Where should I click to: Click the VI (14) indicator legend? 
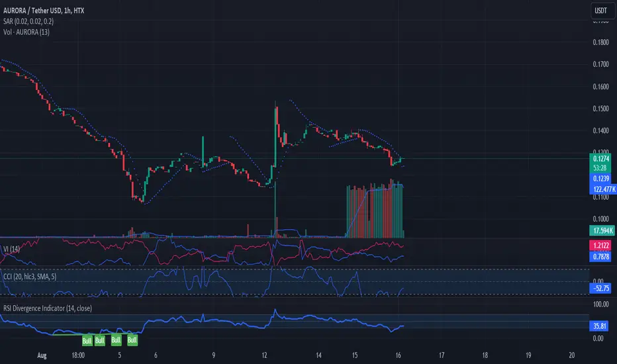[x=11, y=249]
